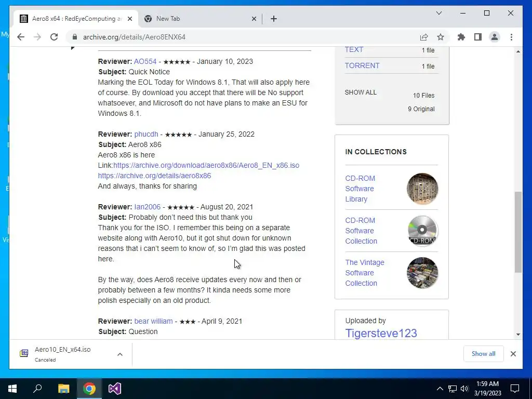Open reviewer bear william profile
The image size is (532, 399).
point(153,321)
